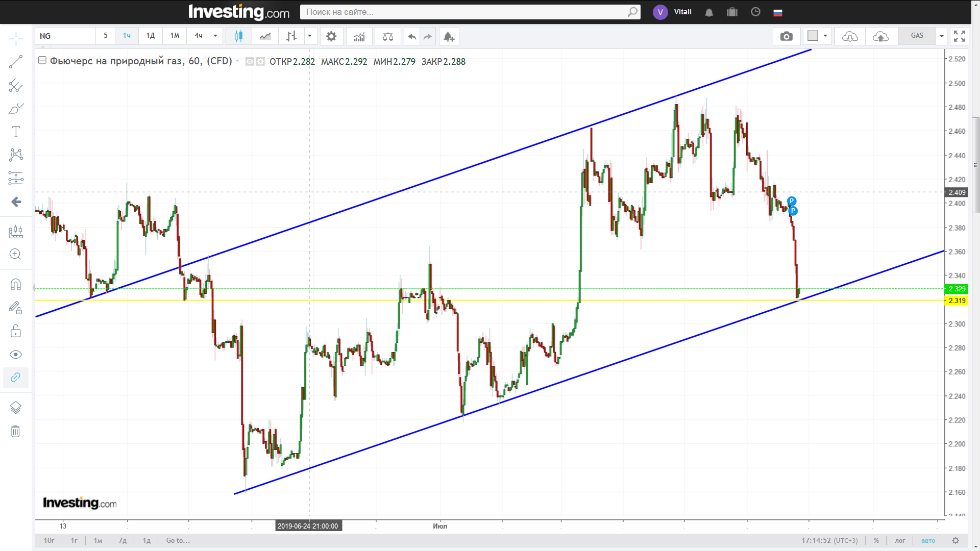980x551 pixels.
Task: Toggle auto scale "авто"
Action: [x=928, y=540]
